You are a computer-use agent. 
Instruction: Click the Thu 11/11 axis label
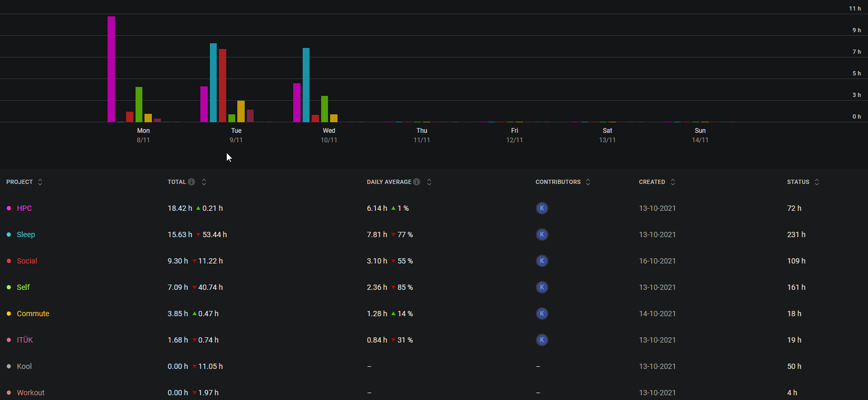[422, 135]
